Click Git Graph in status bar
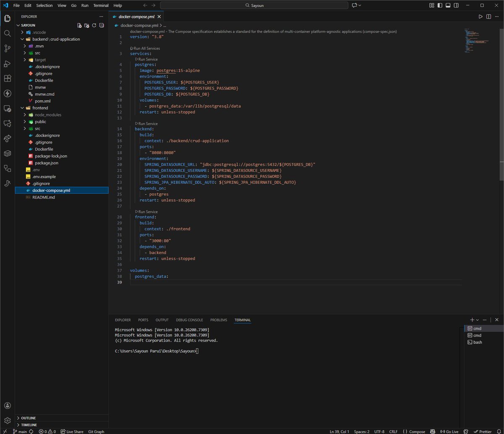Viewport: 504px width, 434px height. click(x=96, y=431)
